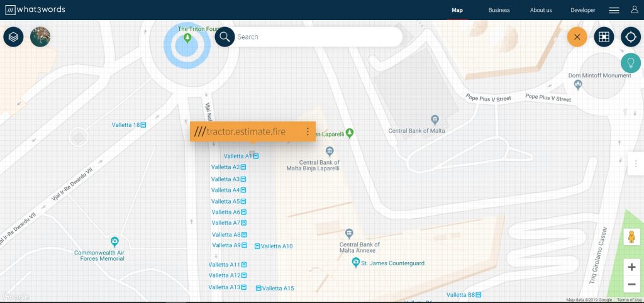This screenshot has width=644, height=303.
Task: Click the teal lightbulb tips button
Action: (630, 63)
